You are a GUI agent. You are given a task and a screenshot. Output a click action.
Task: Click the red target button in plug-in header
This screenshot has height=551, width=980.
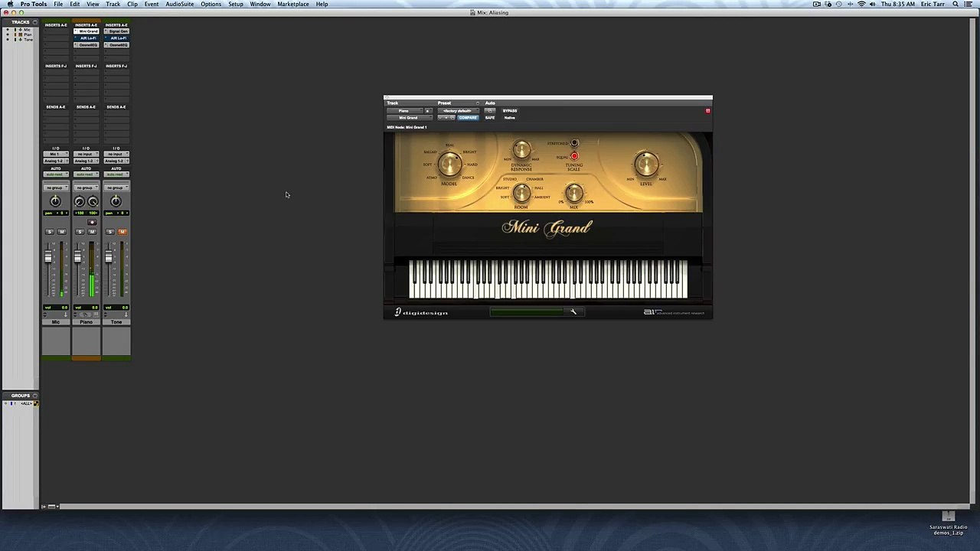707,111
